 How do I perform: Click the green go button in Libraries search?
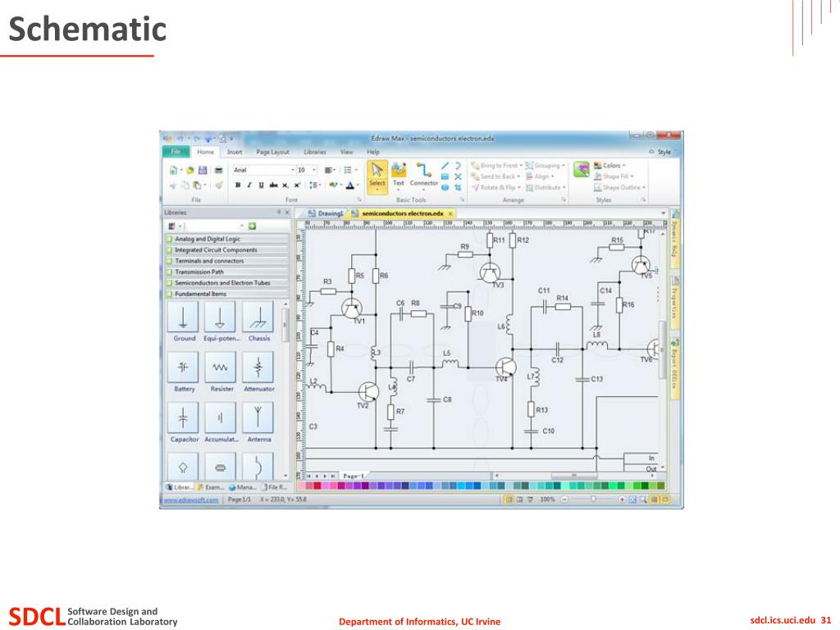coord(253,226)
